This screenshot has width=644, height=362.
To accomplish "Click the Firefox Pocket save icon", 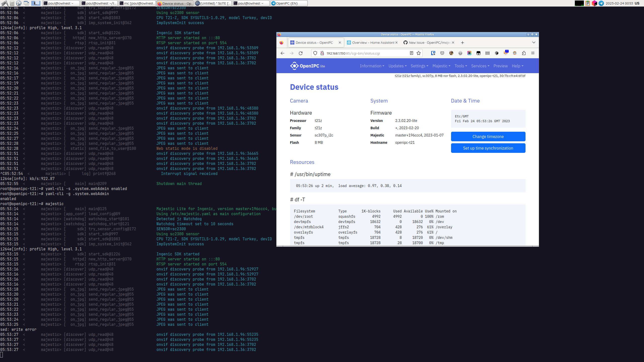I will coord(442,53).
